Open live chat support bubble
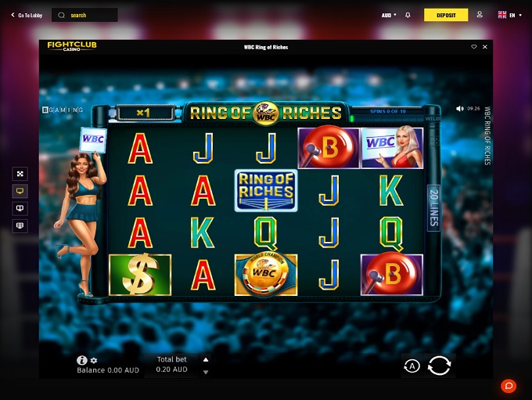The image size is (532, 400). [509, 386]
